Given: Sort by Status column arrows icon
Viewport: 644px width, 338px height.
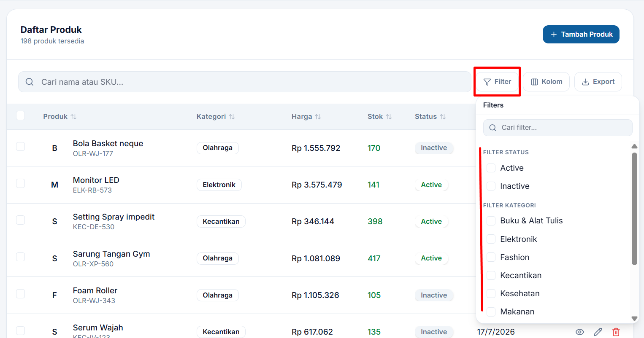Looking at the screenshot, I should pos(443,117).
